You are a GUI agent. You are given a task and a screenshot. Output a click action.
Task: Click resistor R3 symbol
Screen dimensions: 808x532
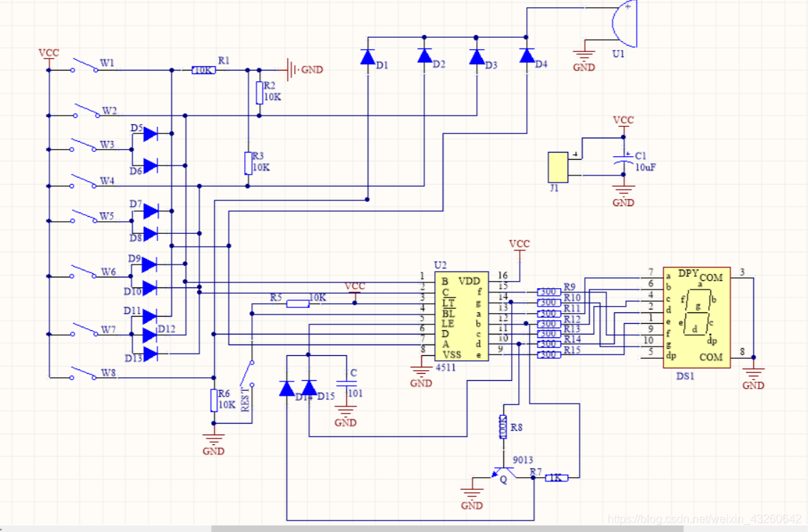click(248, 163)
